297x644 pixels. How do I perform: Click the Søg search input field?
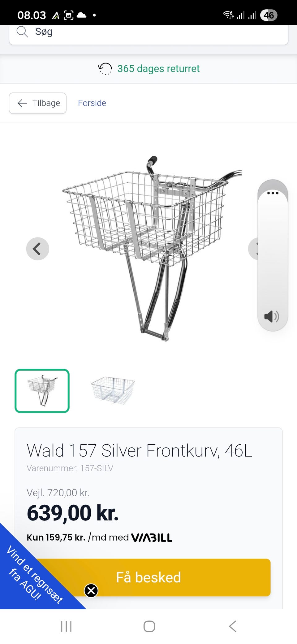[x=148, y=33]
